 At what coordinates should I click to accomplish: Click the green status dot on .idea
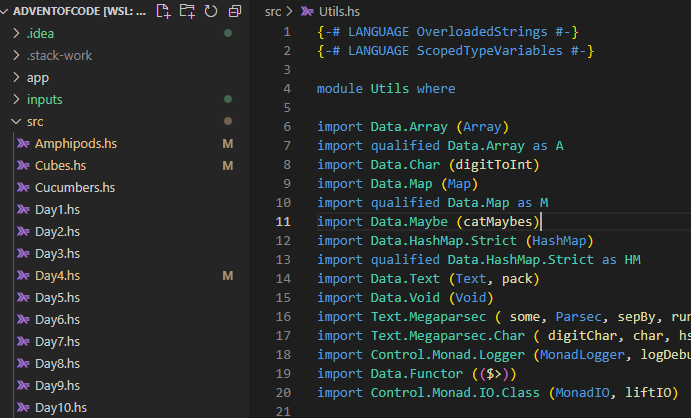228,33
